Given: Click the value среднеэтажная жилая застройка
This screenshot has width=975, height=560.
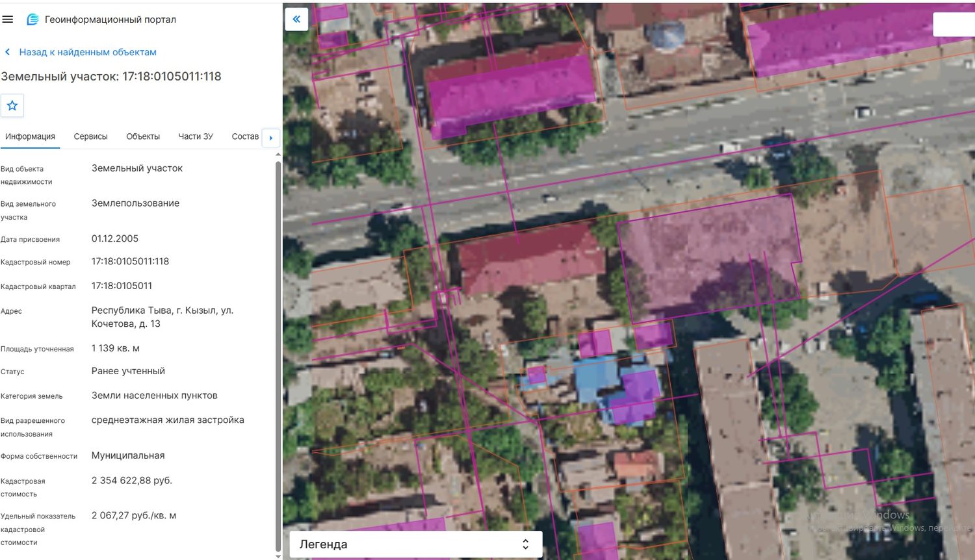Looking at the screenshot, I should (168, 420).
